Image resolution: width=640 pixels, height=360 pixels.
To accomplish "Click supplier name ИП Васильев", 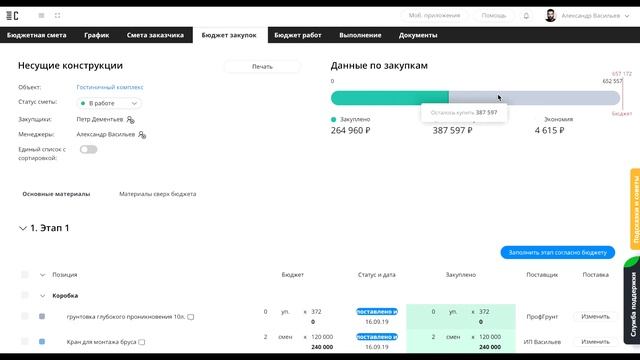I will [542, 342].
